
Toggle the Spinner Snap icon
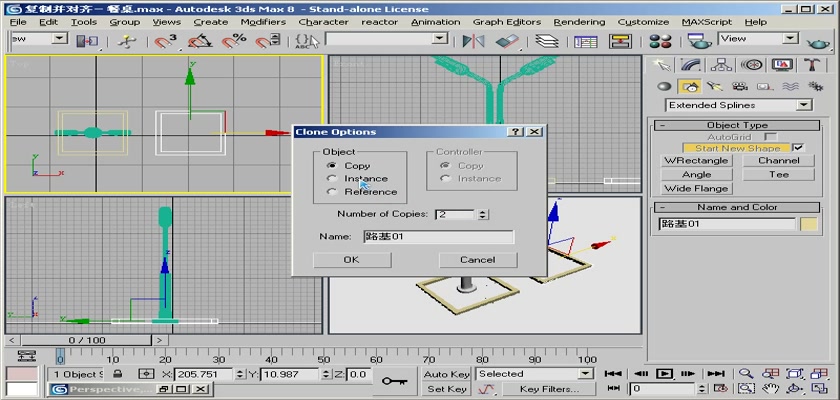(268, 41)
